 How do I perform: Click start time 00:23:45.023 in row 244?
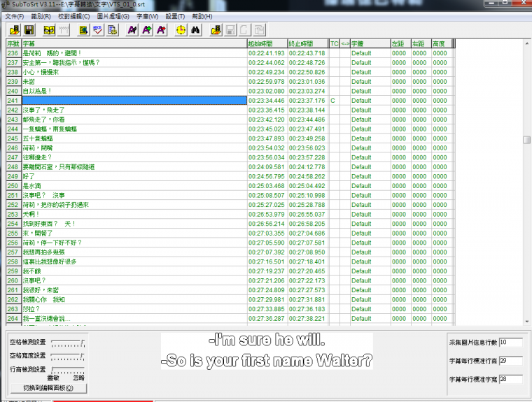click(266, 129)
